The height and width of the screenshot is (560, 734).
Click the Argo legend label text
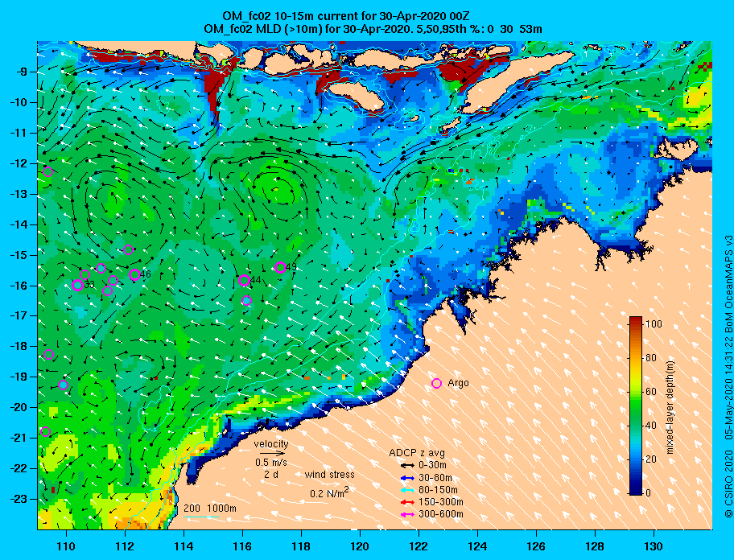click(458, 383)
